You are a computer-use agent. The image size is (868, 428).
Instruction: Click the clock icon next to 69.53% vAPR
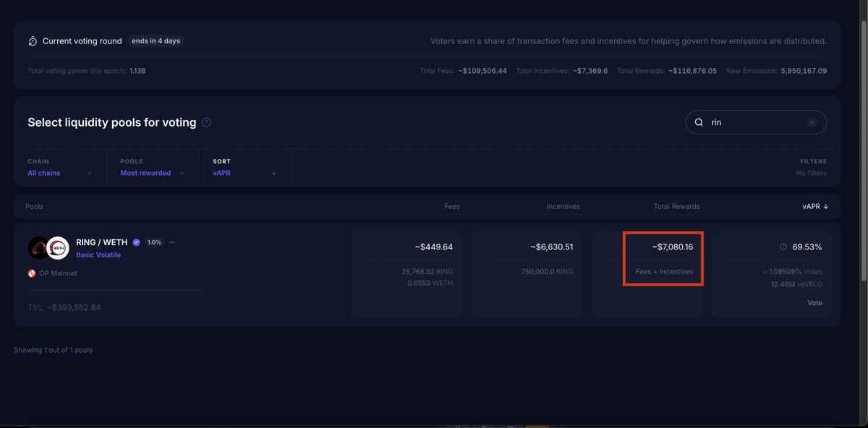click(783, 246)
